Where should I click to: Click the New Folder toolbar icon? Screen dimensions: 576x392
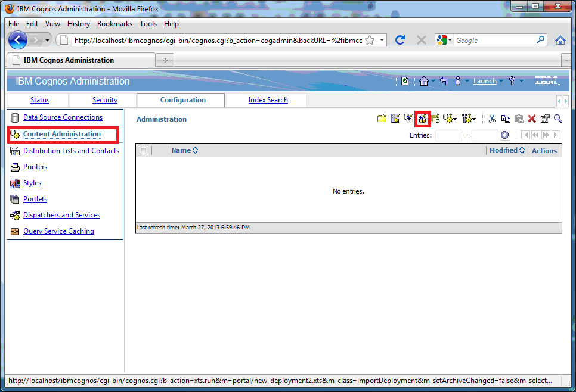tap(382, 119)
